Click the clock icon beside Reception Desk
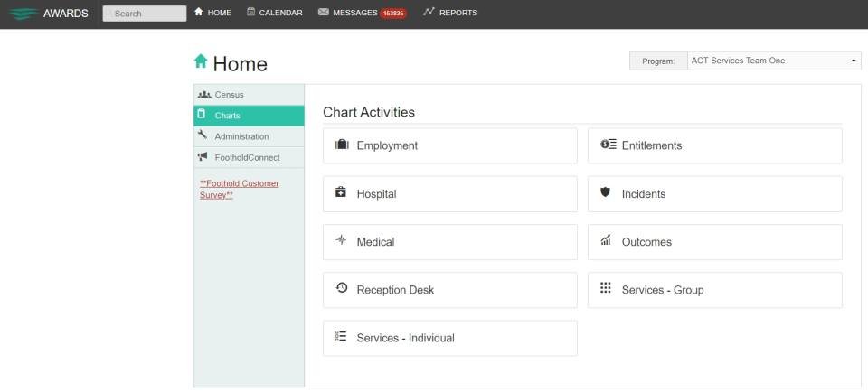The width and height of the screenshot is (868, 392). pyautogui.click(x=341, y=289)
